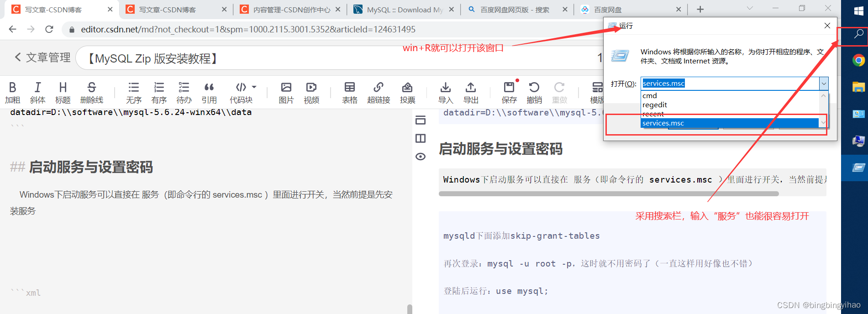The width and height of the screenshot is (868, 314).
Task: Apply strikethrough (删除线)
Action: (x=91, y=93)
